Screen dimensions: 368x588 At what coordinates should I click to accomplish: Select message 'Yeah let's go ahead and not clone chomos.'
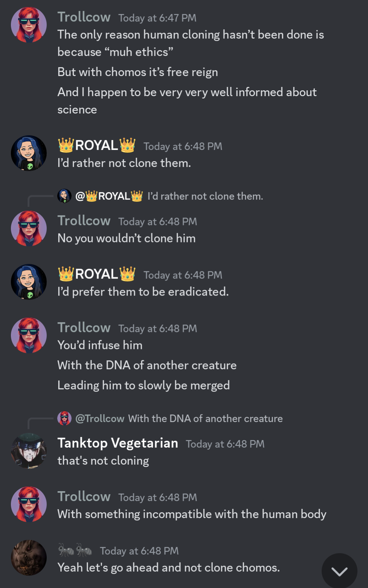click(x=168, y=568)
